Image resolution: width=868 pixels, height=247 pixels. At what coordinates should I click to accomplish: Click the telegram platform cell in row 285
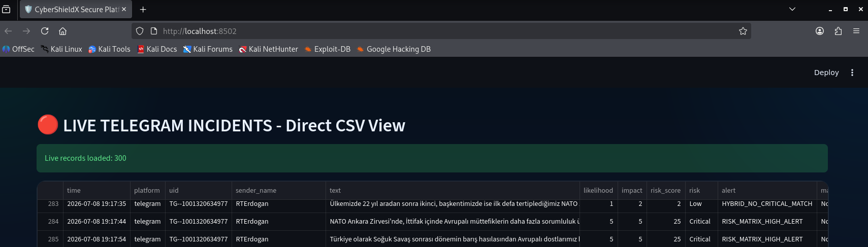148,239
